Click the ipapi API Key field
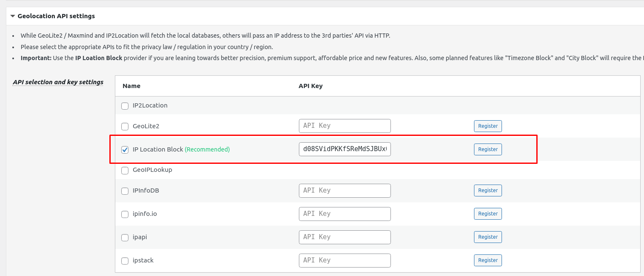The width and height of the screenshot is (644, 276). click(x=345, y=237)
